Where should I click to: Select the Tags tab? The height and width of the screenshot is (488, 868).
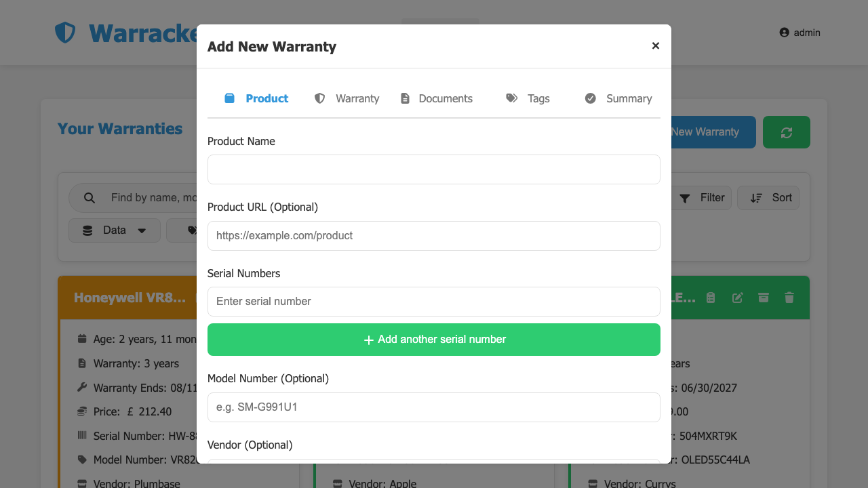528,98
